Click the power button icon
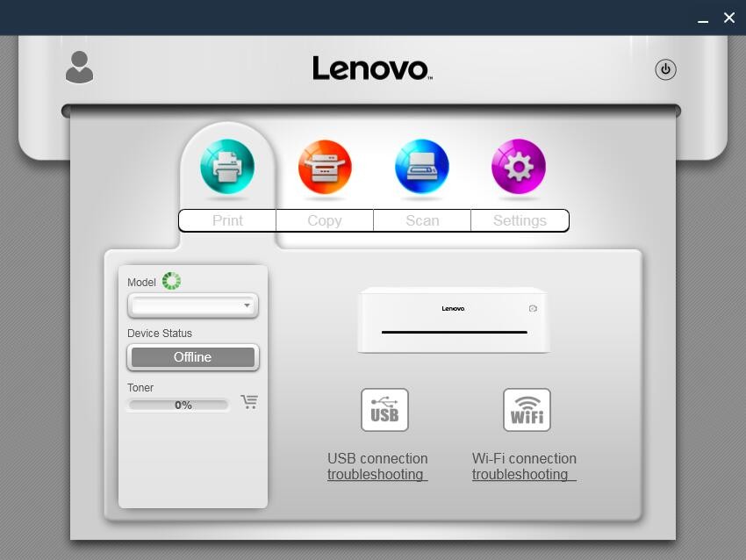 point(665,69)
